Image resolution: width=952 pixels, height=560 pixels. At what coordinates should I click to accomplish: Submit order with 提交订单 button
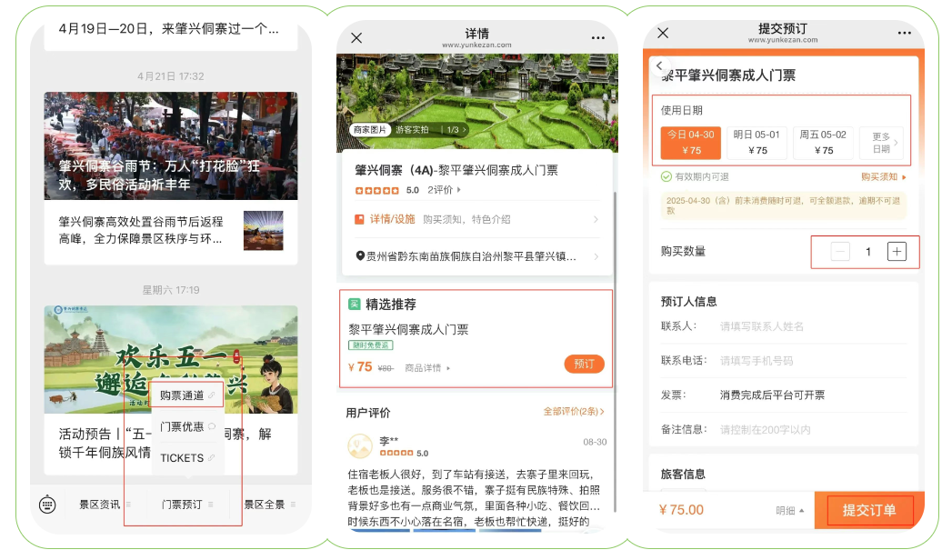pos(869,510)
